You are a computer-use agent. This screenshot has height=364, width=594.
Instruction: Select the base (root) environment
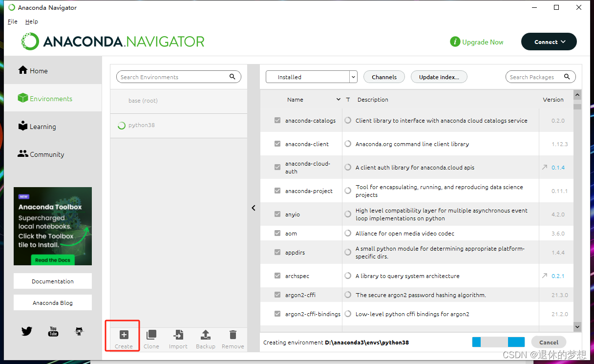[179, 101]
